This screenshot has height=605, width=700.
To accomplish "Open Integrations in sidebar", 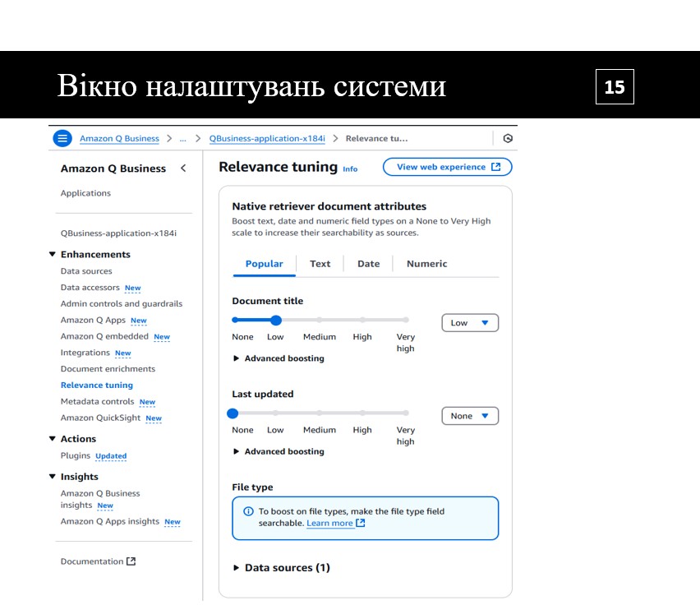I will [85, 353].
